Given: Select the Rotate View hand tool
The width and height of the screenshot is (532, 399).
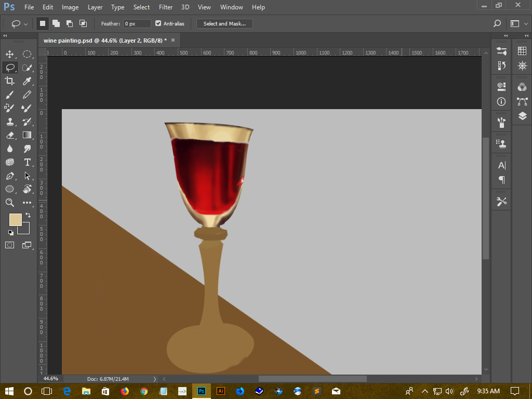Looking at the screenshot, I should 27,189.
